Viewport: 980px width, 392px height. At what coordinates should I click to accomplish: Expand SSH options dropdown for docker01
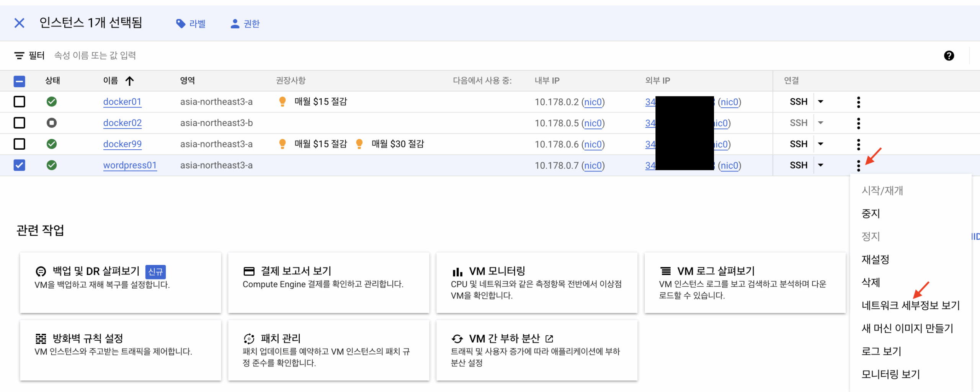point(820,102)
